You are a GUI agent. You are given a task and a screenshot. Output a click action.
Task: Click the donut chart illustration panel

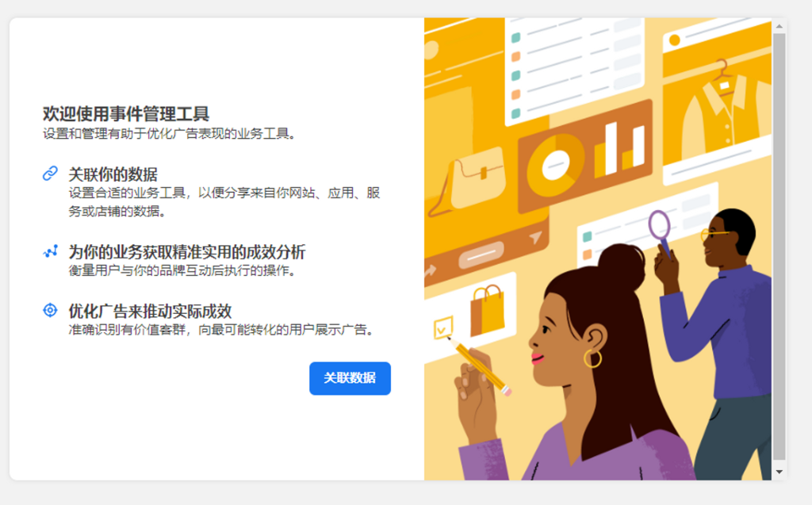click(585, 155)
